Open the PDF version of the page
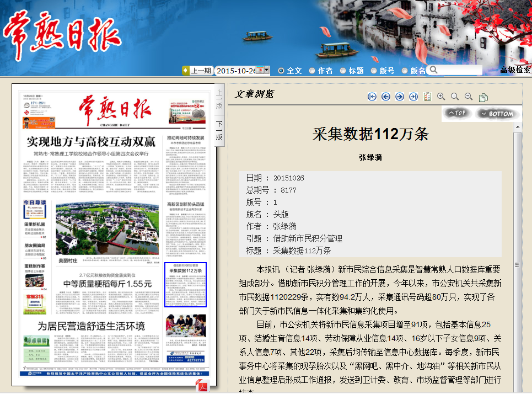Viewport: 532px width, 394px height. [203, 385]
